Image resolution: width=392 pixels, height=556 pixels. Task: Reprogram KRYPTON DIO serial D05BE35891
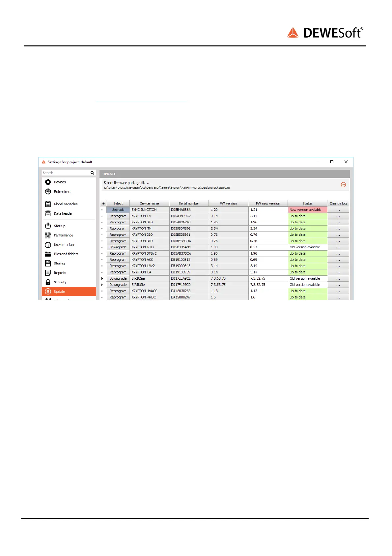point(118,235)
